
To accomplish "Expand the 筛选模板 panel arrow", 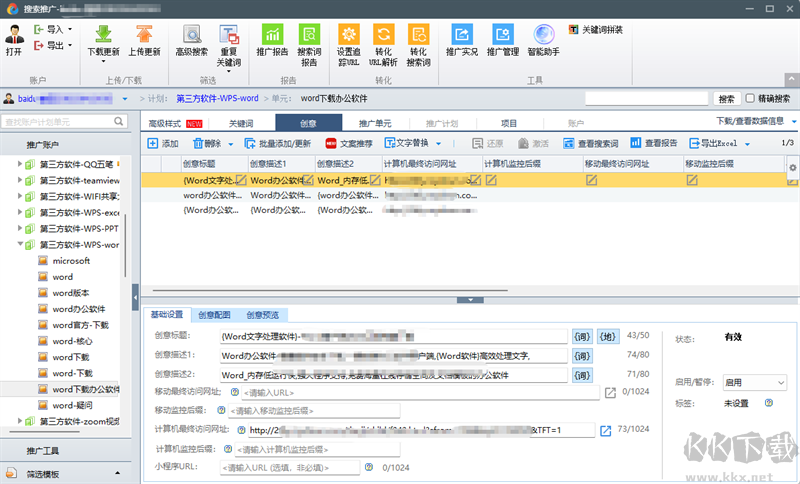I will (117, 473).
